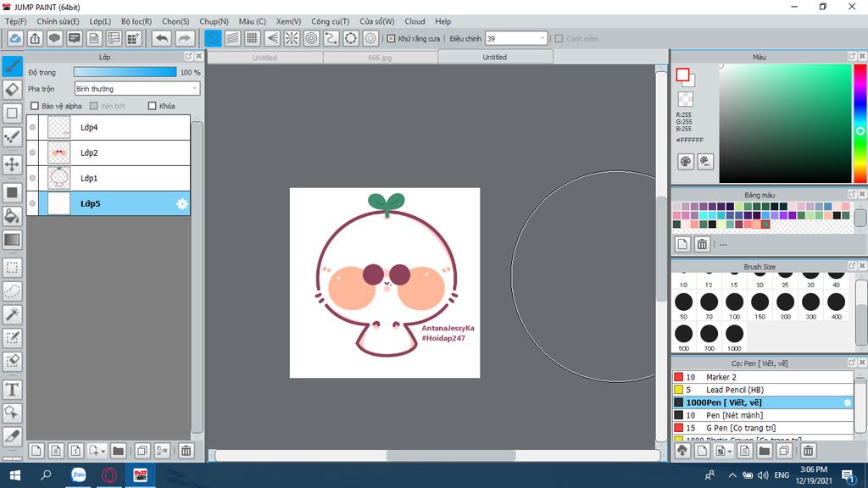The image size is (868, 488).
Task: Choose brush size 100
Action: pos(735,305)
